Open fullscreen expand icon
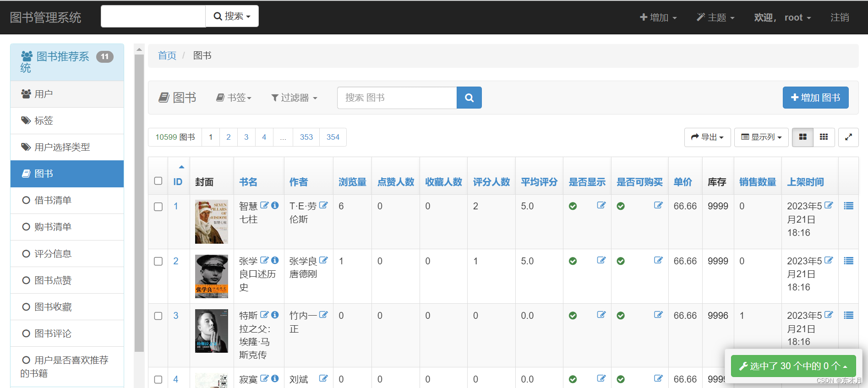 (848, 137)
